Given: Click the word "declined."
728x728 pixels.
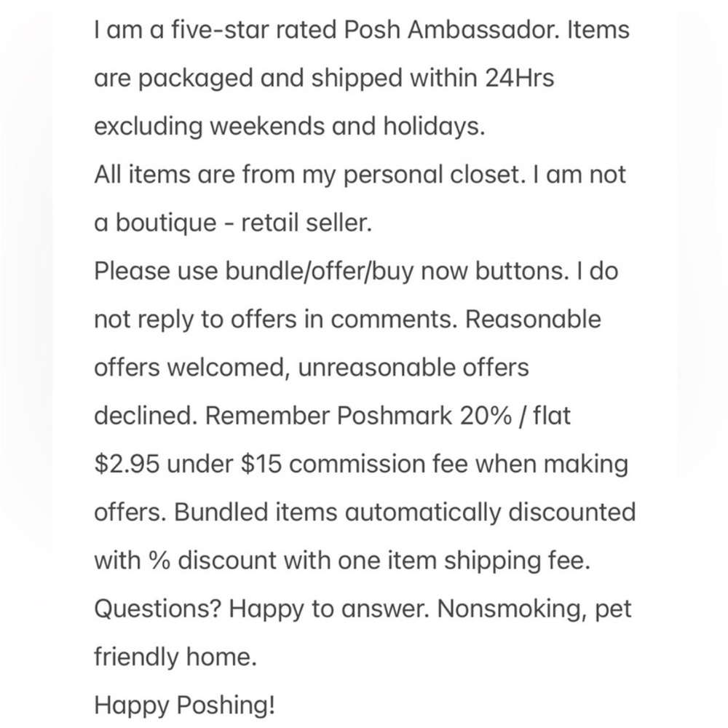Looking at the screenshot, I should coord(146,415).
